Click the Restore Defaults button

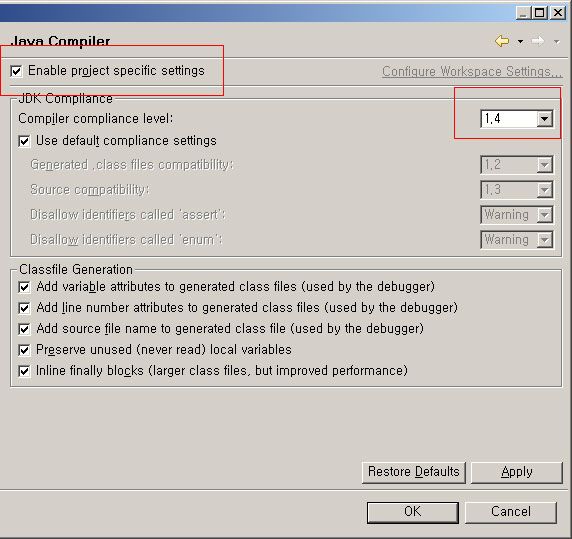pyautogui.click(x=414, y=472)
